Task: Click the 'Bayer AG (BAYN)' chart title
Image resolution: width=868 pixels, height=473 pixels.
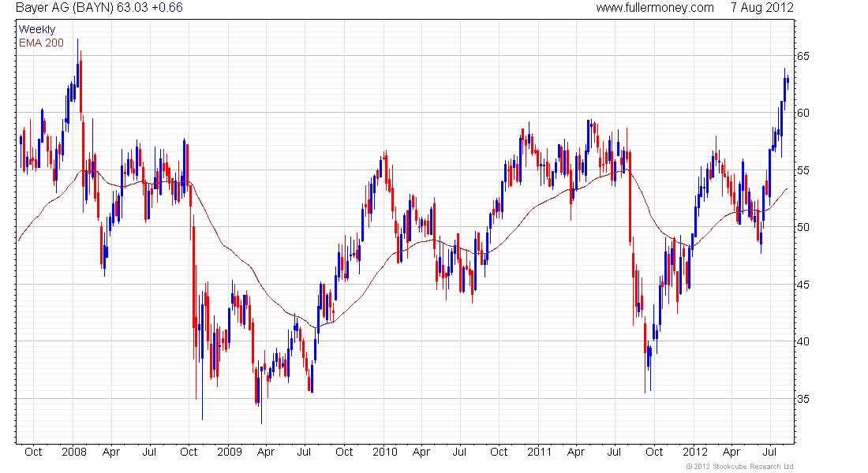Action: click(x=64, y=7)
